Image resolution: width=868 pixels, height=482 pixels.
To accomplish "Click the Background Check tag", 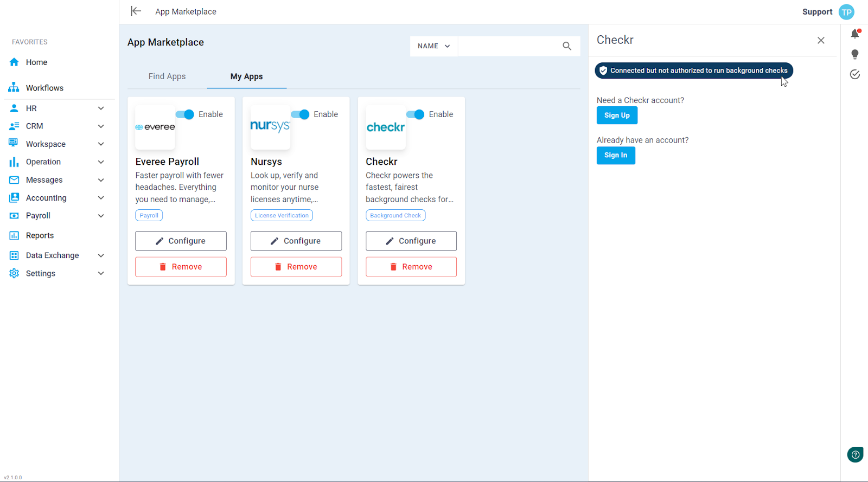I will click(x=395, y=215).
